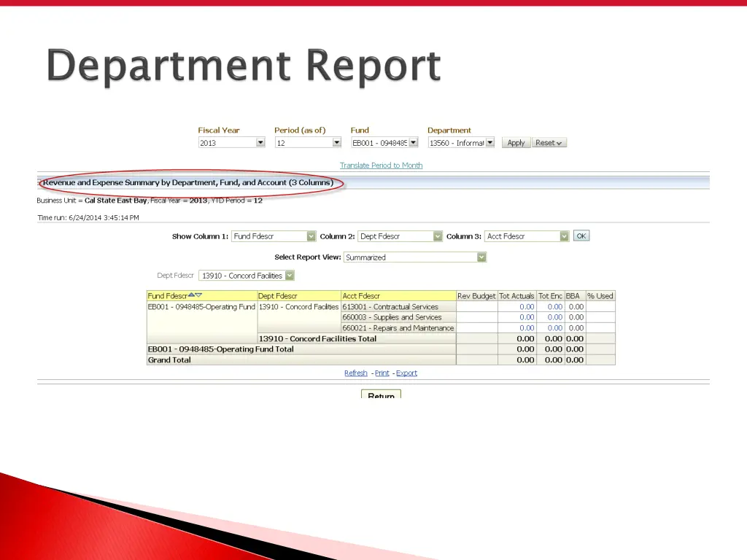Click the Tot Actuals column header
Screen dimensions: 747x560
tap(517, 296)
